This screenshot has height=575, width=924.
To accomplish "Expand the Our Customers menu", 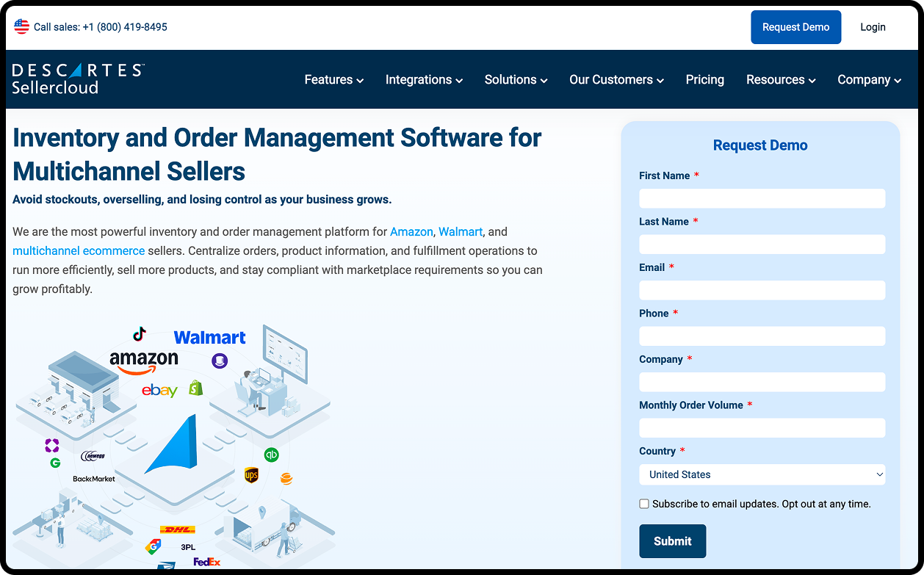I will point(616,79).
